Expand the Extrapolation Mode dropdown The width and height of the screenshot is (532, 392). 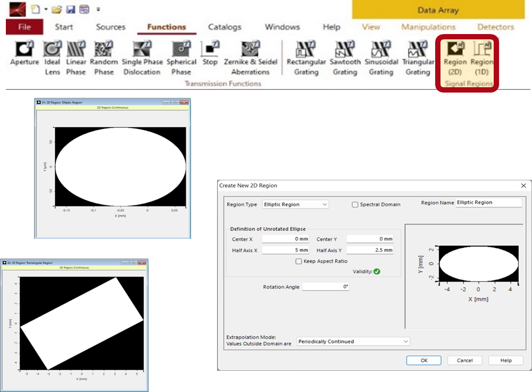pyautogui.click(x=353, y=341)
